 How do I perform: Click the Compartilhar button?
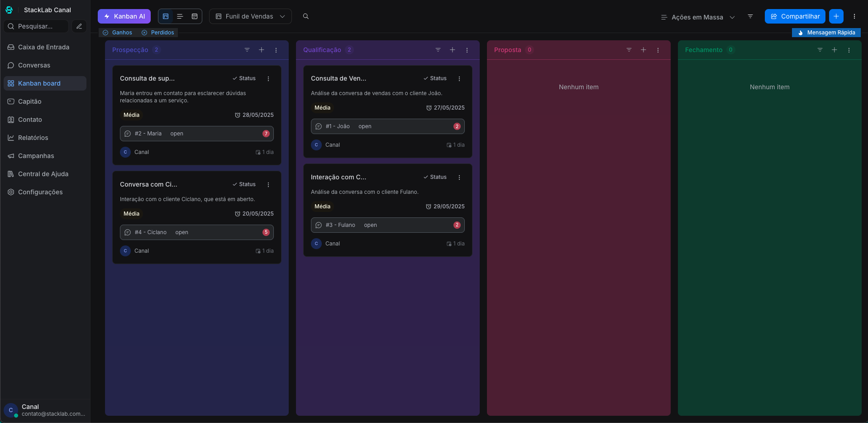795,16
